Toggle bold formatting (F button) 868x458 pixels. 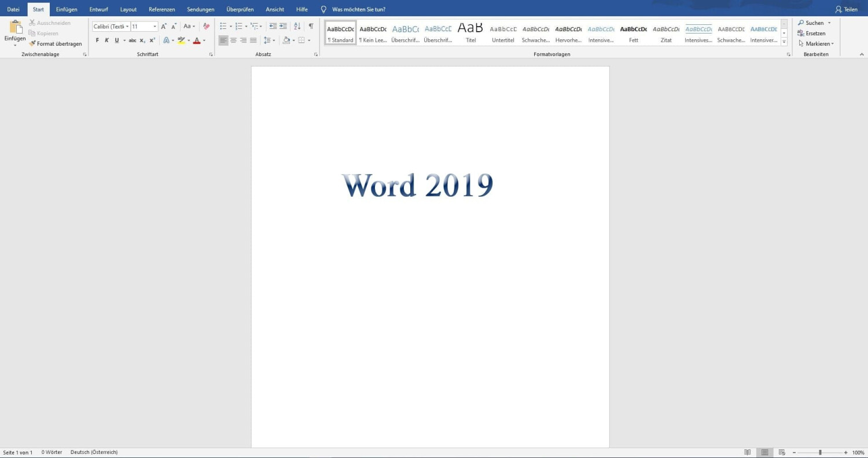click(x=97, y=40)
